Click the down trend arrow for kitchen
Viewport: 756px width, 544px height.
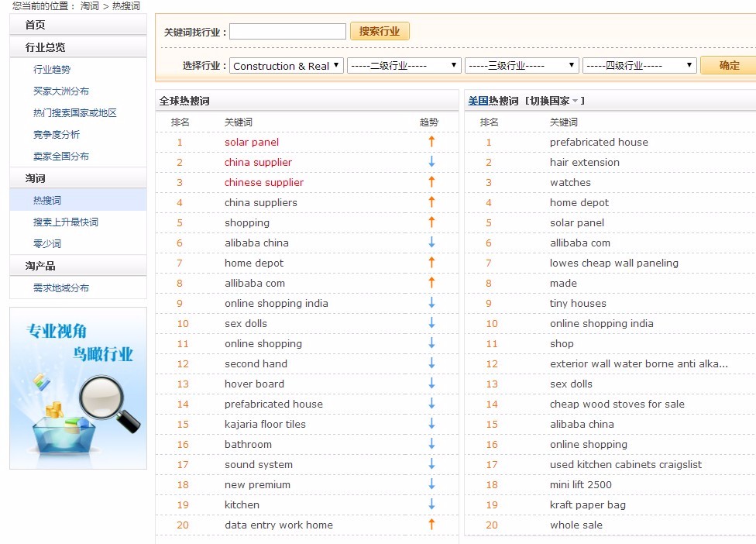[x=431, y=504]
